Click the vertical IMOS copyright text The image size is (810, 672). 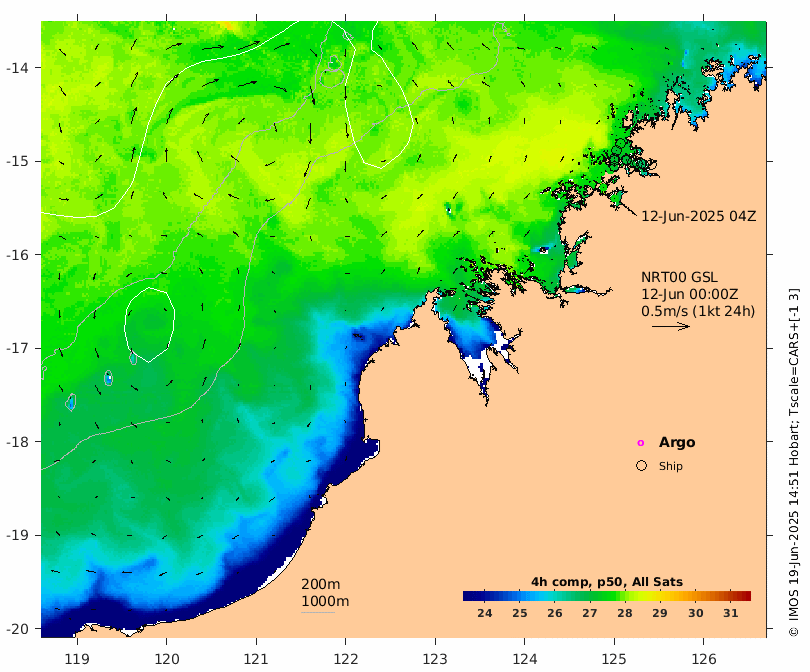(794, 462)
